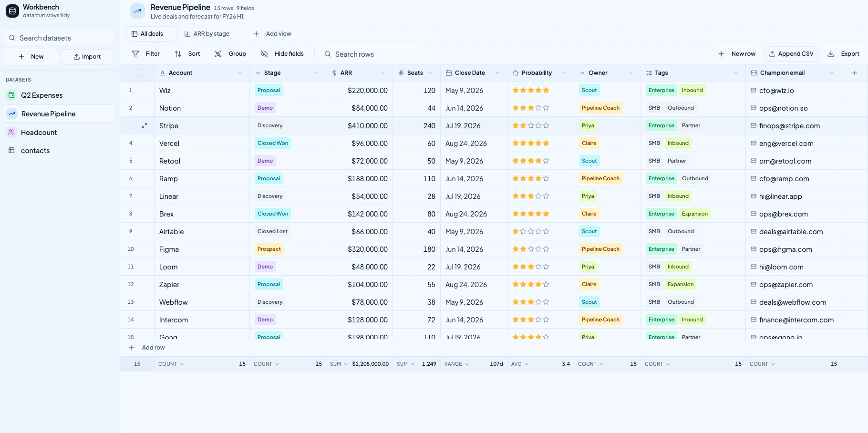
Task: Click the hash icon in Seats header
Action: (x=401, y=73)
